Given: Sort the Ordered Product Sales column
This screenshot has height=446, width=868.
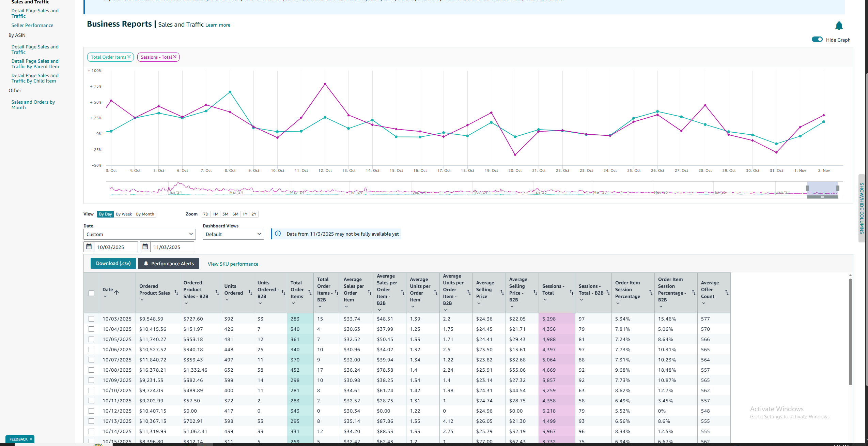Looking at the screenshot, I should point(176,293).
